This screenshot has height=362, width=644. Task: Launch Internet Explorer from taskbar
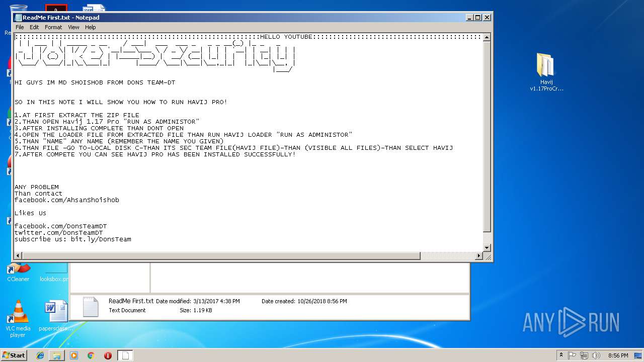[40, 355]
